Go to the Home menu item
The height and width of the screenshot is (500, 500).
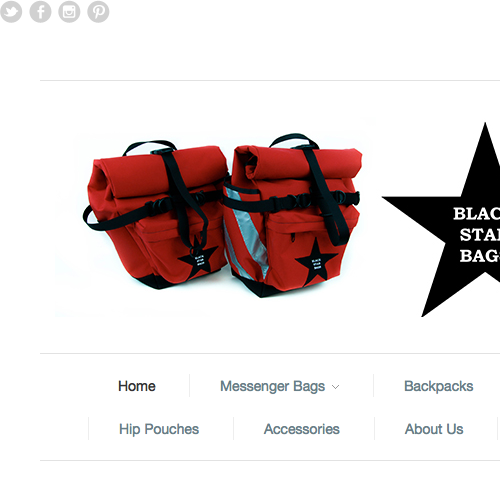click(137, 386)
